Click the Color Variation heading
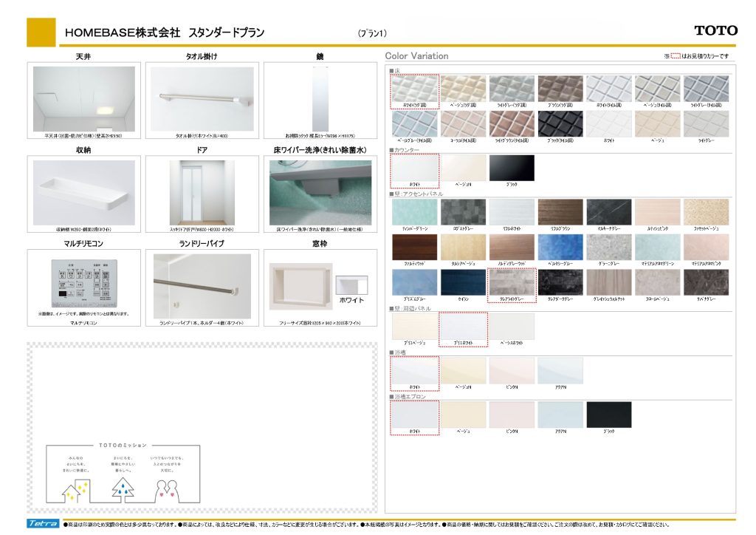This screenshot has height=535, width=756. (416, 56)
